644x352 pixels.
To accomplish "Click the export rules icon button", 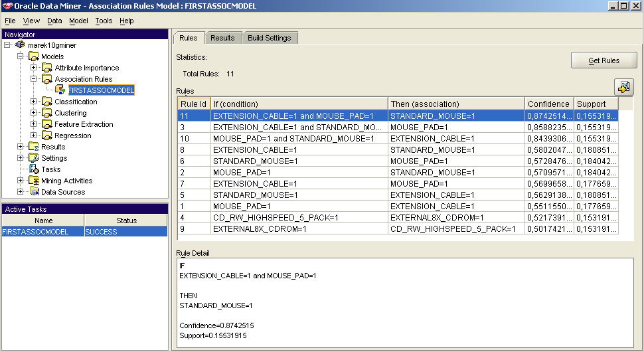I will coord(624,87).
